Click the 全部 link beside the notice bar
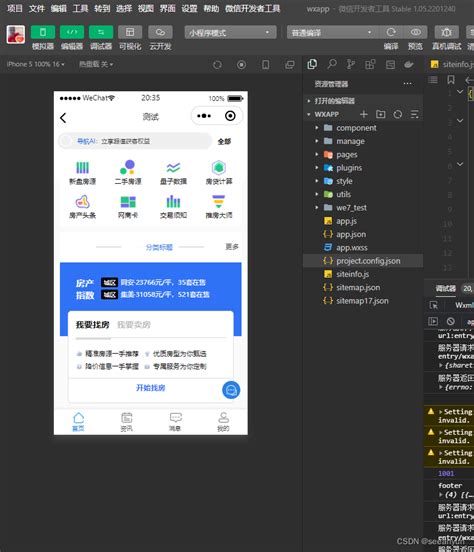474x552 pixels. point(224,142)
